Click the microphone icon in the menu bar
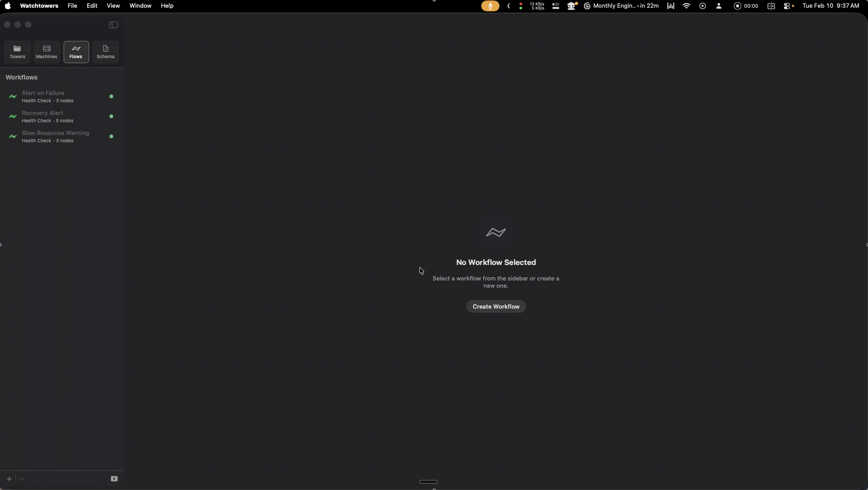Image resolution: width=868 pixels, height=490 pixels. coord(490,6)
